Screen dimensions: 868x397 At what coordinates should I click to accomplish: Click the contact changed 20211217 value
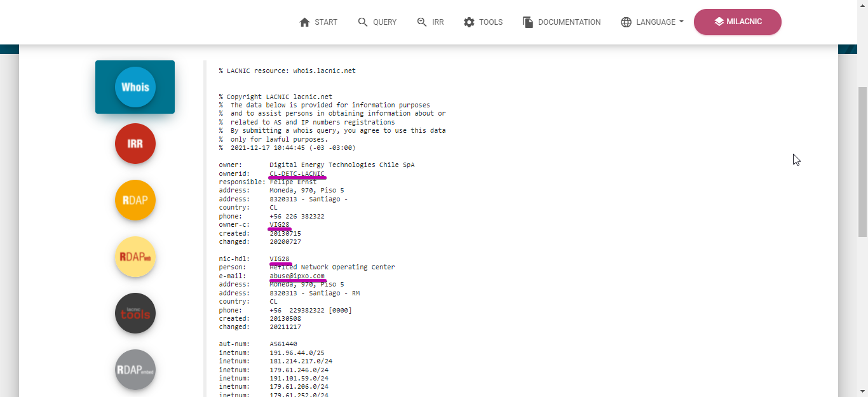(x=285, y=327)
